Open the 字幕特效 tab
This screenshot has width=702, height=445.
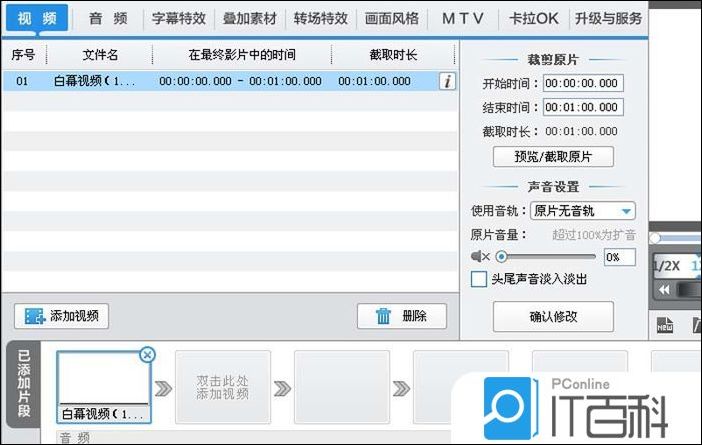click(179, 18)
